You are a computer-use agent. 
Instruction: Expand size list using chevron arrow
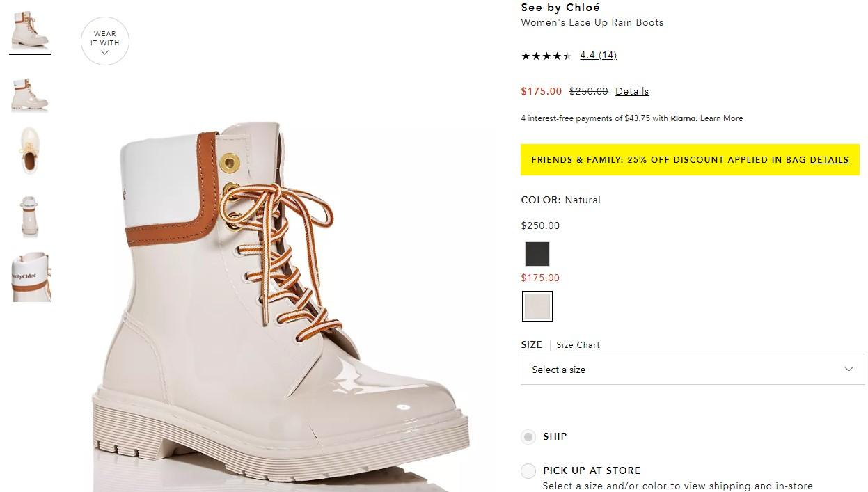(x=849, y=370)
